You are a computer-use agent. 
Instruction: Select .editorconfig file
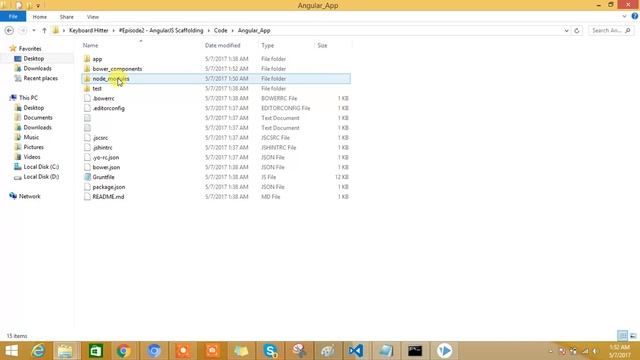tap(109, 108)
